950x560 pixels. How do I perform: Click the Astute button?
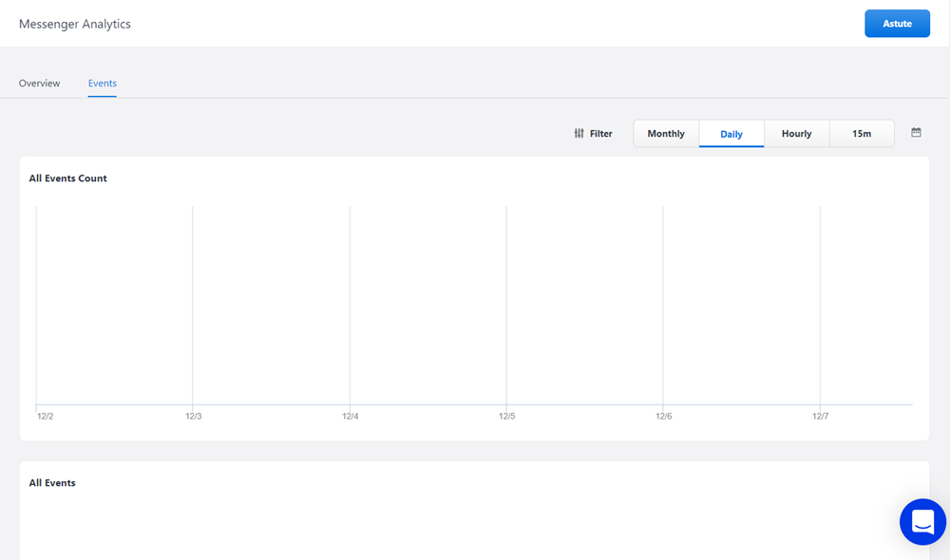coord(897,24)
